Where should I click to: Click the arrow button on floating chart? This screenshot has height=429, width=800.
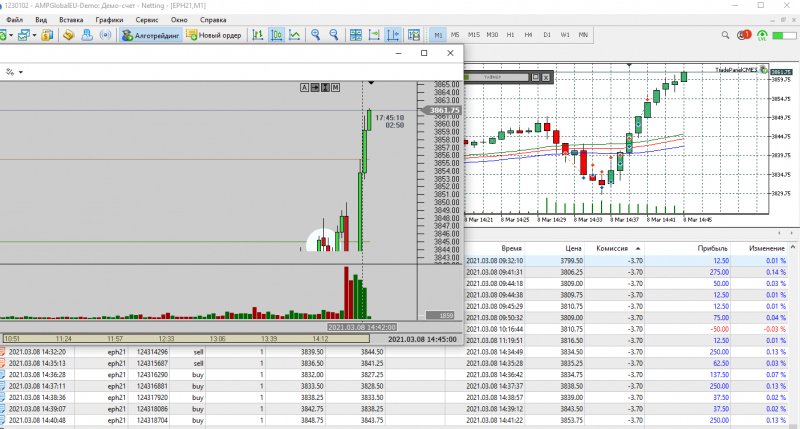pos(315,88)
